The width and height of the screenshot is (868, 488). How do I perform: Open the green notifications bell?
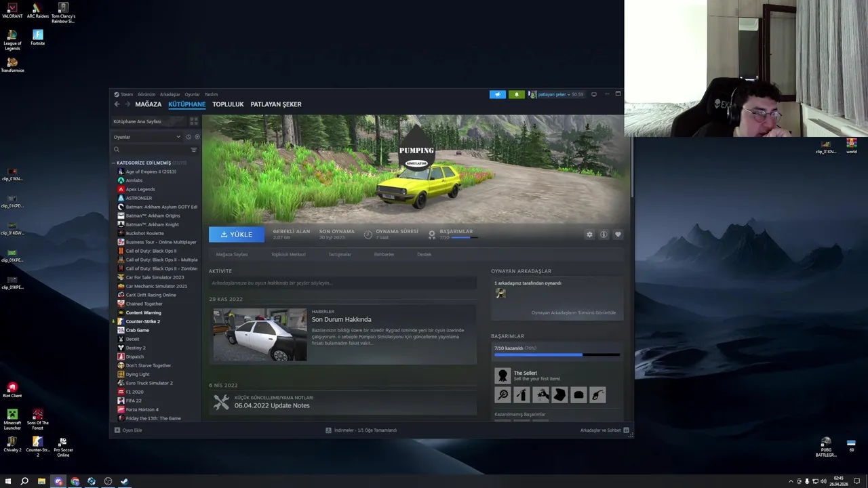click(517, 94)
